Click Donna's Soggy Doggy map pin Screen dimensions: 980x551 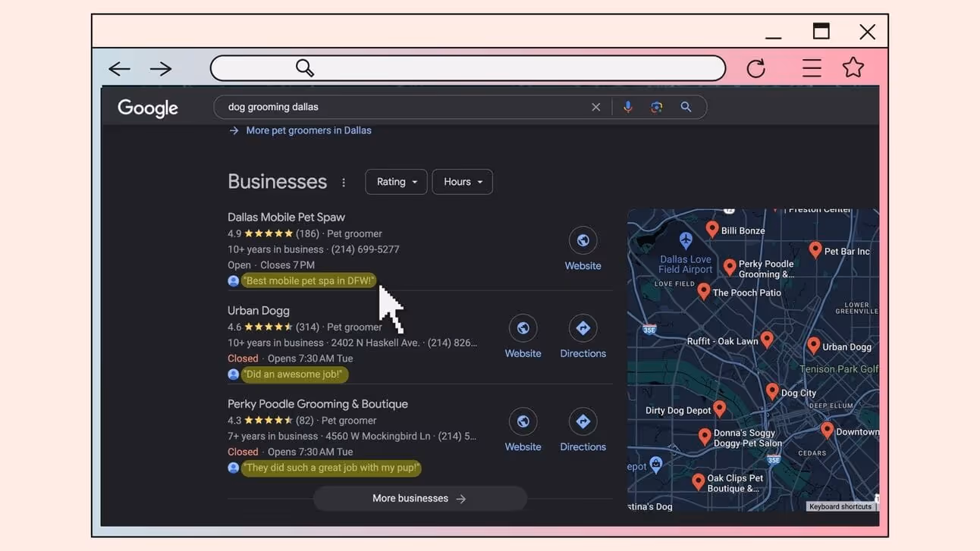704,437
